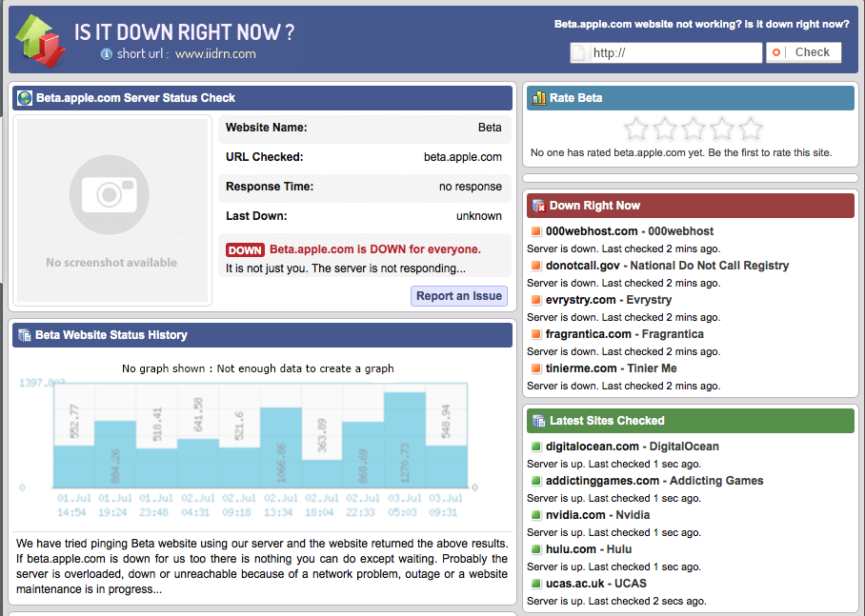Image resolution: width=865 pixels, height=616 pixels.
Task: Click the orange status icon beside tinierme.com
Action: [x=535, y=368]
